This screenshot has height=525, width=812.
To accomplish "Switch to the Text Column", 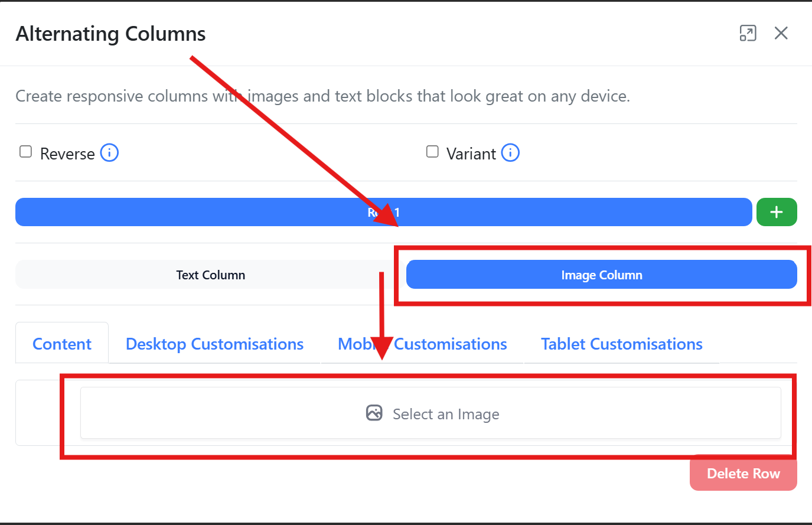I will click(x=210, y=275).
